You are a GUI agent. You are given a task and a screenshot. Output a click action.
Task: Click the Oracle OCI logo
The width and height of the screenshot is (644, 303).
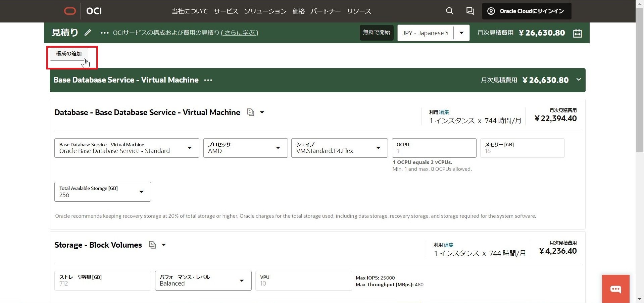(70, 11)
